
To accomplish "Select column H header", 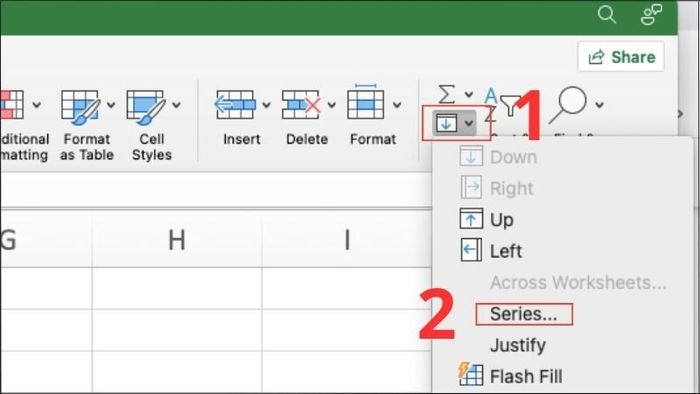I will click(177, 240).
